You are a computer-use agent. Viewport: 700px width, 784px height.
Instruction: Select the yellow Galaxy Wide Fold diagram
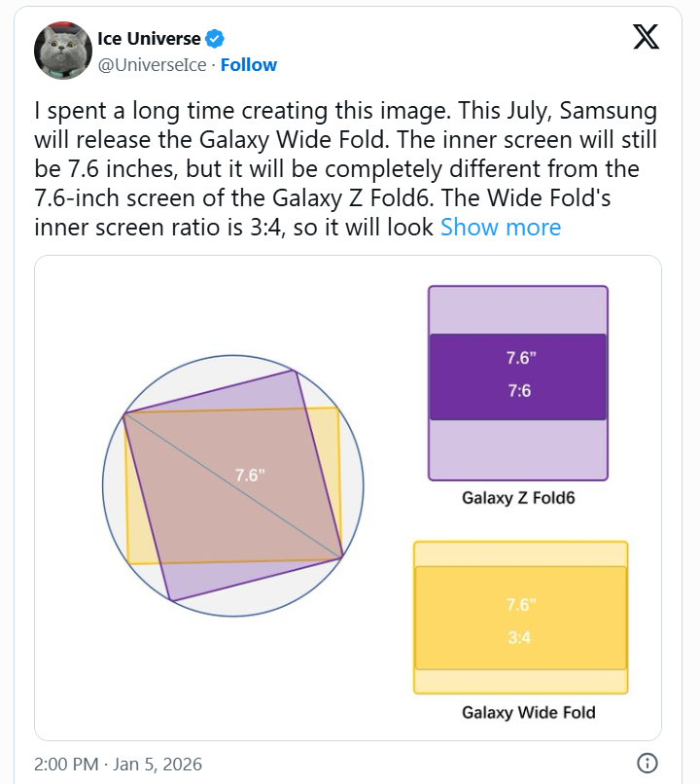[522, 616]
